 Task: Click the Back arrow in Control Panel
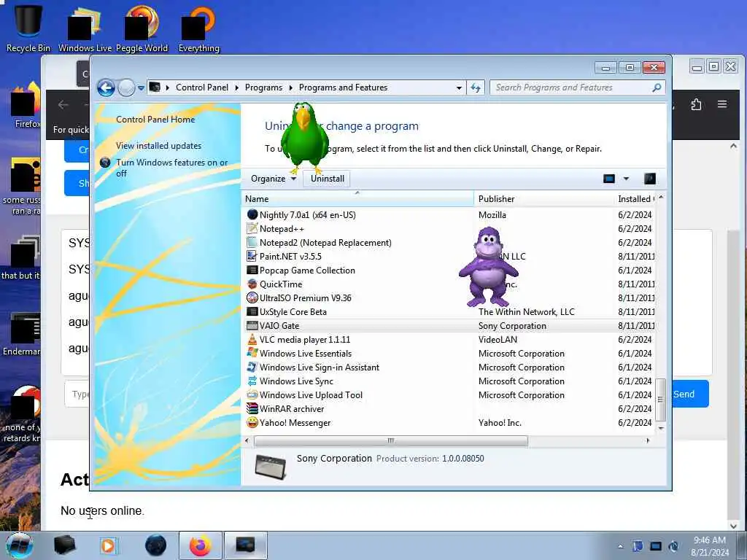click(106, 87)
